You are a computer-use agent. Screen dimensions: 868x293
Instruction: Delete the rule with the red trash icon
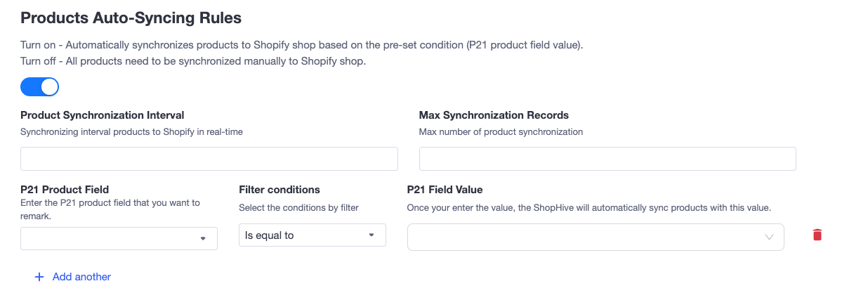point(817,235)
